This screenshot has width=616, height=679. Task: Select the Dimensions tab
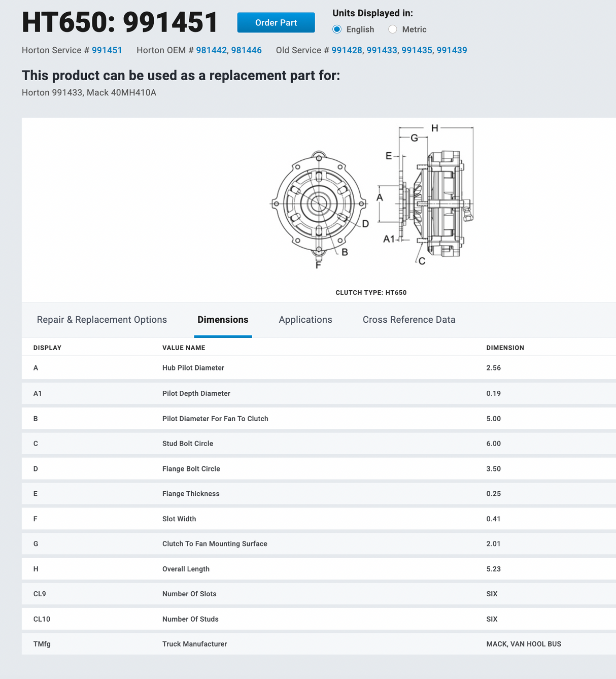(x=223, y=320)
